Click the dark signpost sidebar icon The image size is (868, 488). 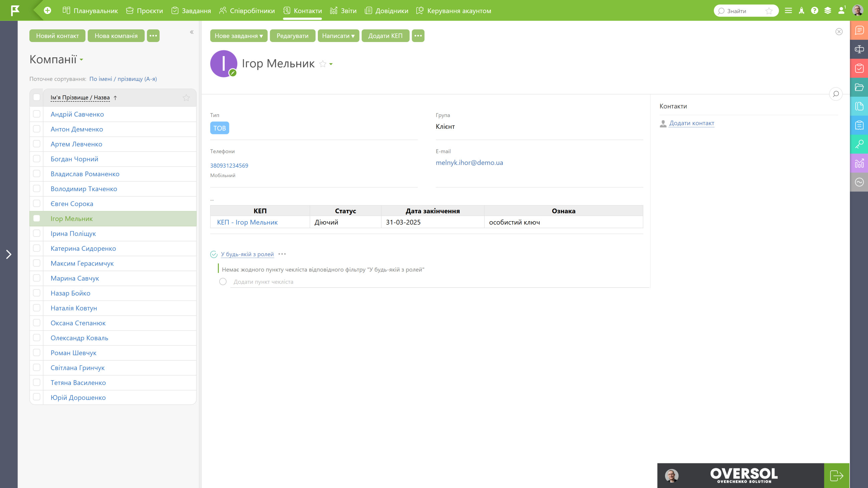point(859,49)
